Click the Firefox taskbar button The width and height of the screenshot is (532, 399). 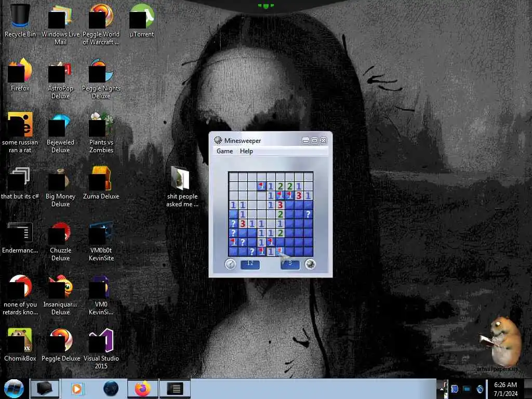(143, 389)
